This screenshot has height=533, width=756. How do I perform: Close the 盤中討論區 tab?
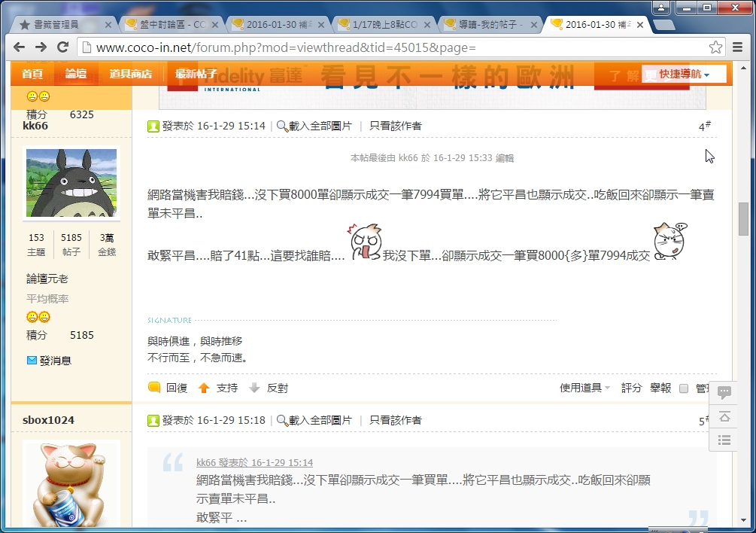[215, 25]
